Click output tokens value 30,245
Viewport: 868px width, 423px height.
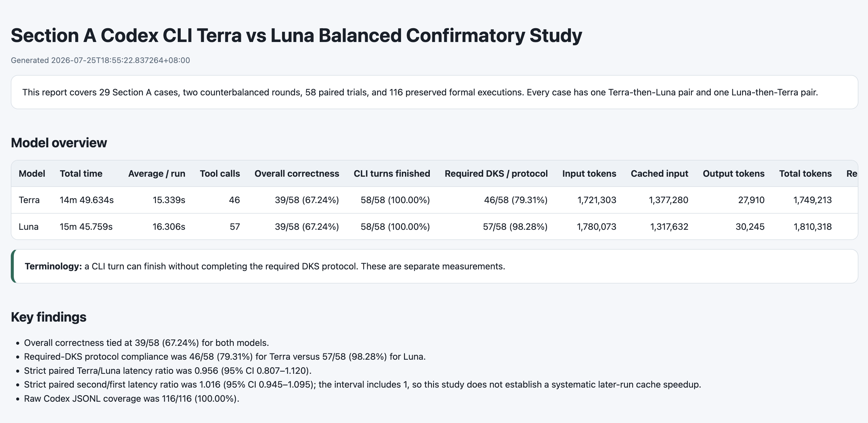click(x=750, y=227)
